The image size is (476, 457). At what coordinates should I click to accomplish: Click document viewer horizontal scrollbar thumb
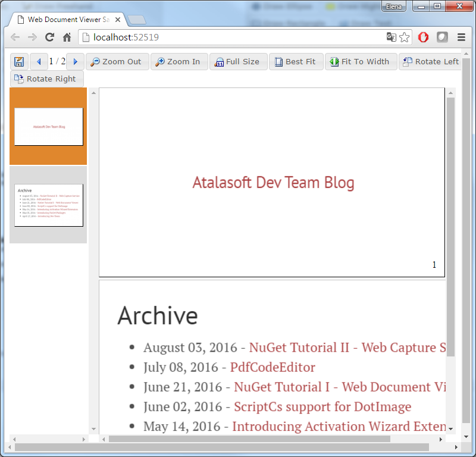[x=249, y=439]
